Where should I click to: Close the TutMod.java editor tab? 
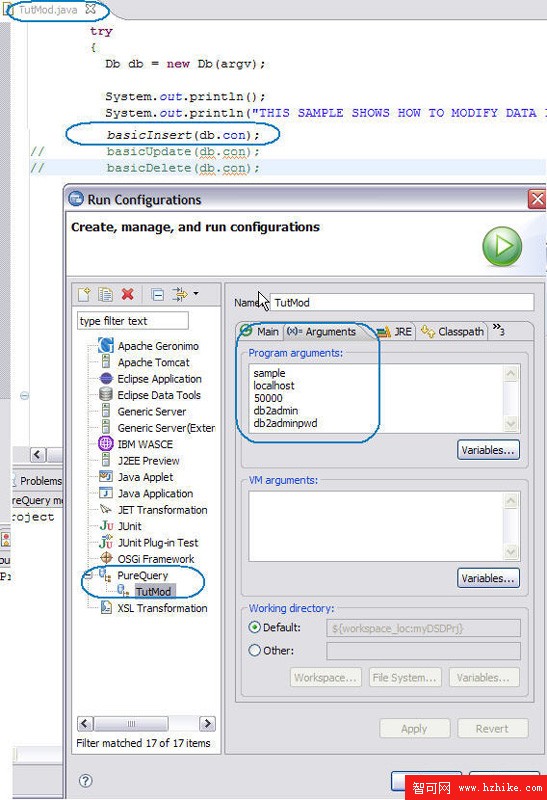(90, 9)
